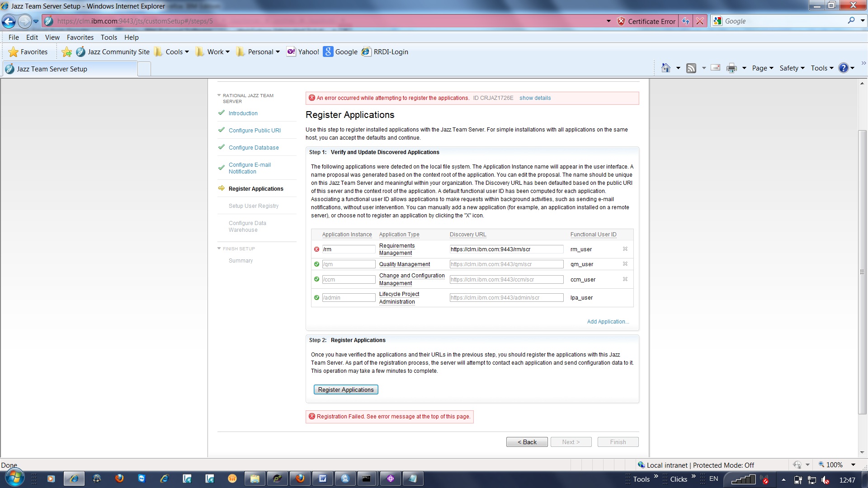Go to Configure Database step
The width and height of the screenshot is (868, 488).
tap(254, 148)
